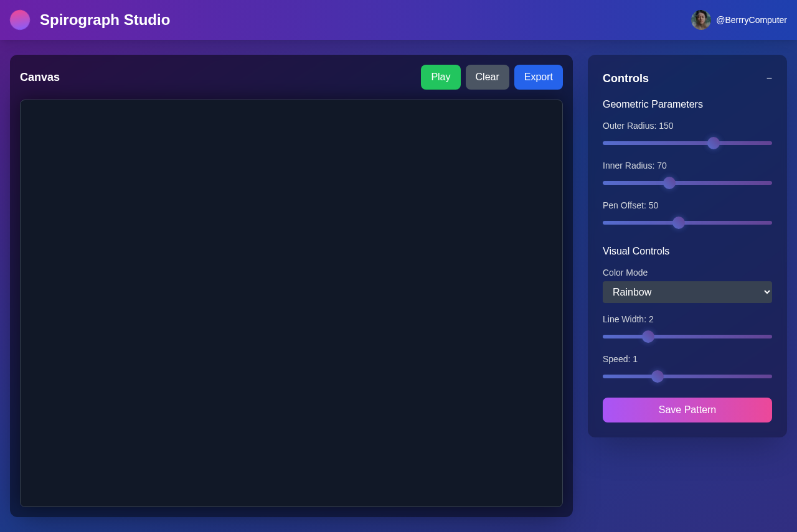Clear the canvas drawing
Screen dimensions: 797x532
pyautogui.click(x=487, y=77)
